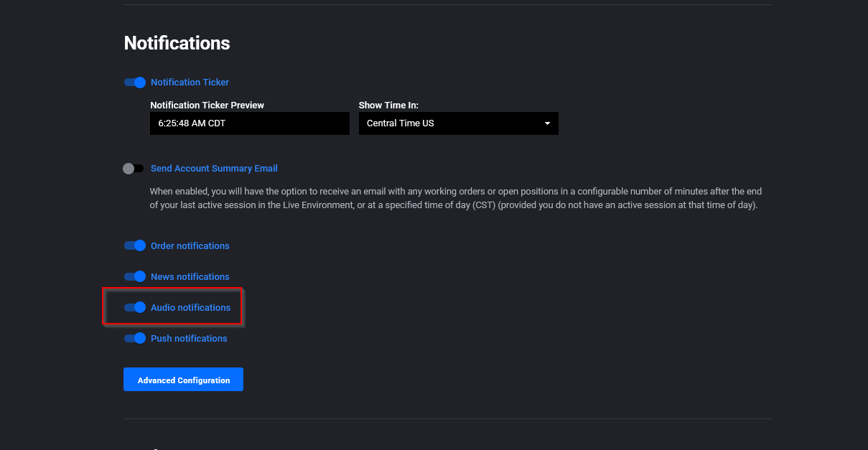868x450 pixels.
Task: Click the Advanced Configuration button
Action: tap(183, 380)
